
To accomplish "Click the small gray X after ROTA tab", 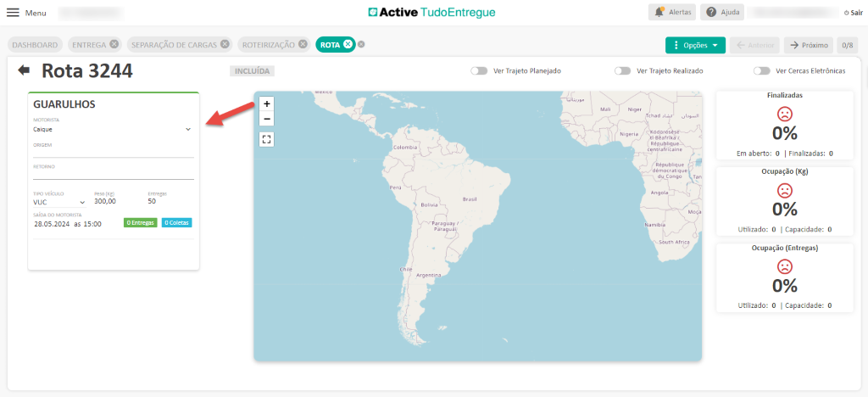I will [361, 45].
